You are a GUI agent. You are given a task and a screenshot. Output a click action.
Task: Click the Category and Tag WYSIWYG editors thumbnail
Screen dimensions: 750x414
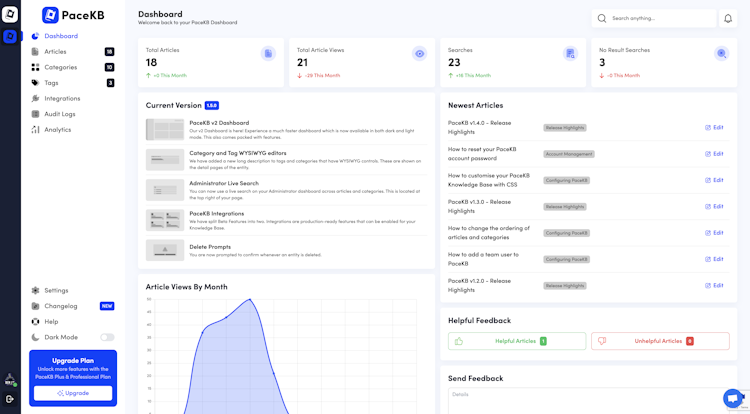165,160
